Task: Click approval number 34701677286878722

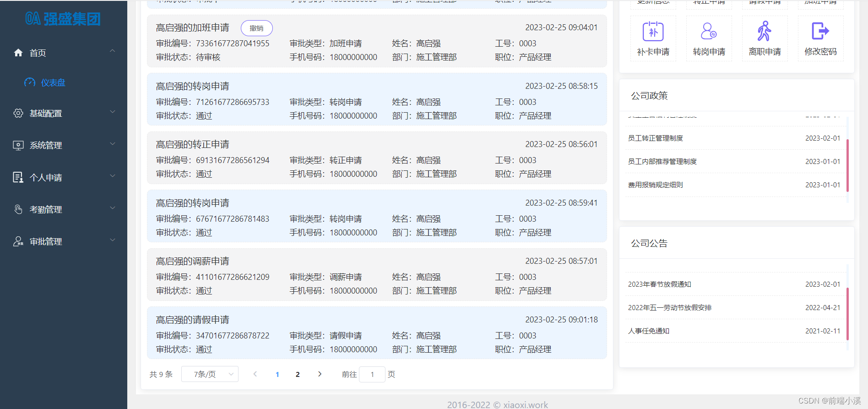Action: click(x=233, y=336)
